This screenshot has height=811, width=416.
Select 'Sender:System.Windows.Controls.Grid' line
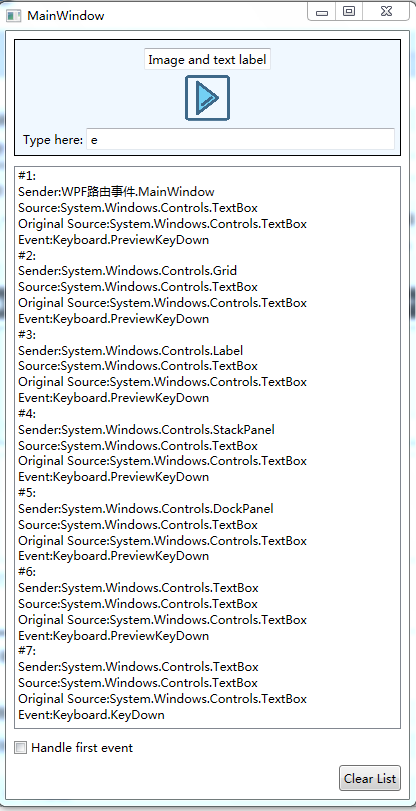128,271
